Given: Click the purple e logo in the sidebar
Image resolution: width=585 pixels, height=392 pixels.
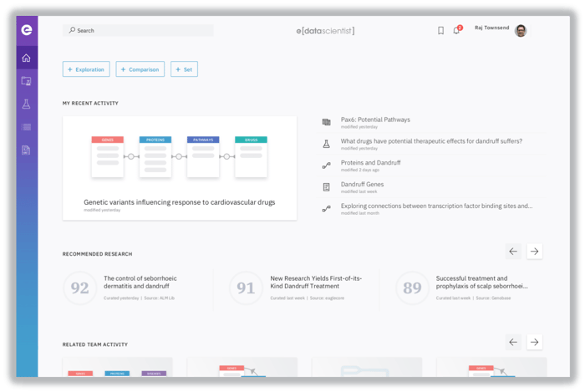Looking at the screenshot, I should pos(27,30).
